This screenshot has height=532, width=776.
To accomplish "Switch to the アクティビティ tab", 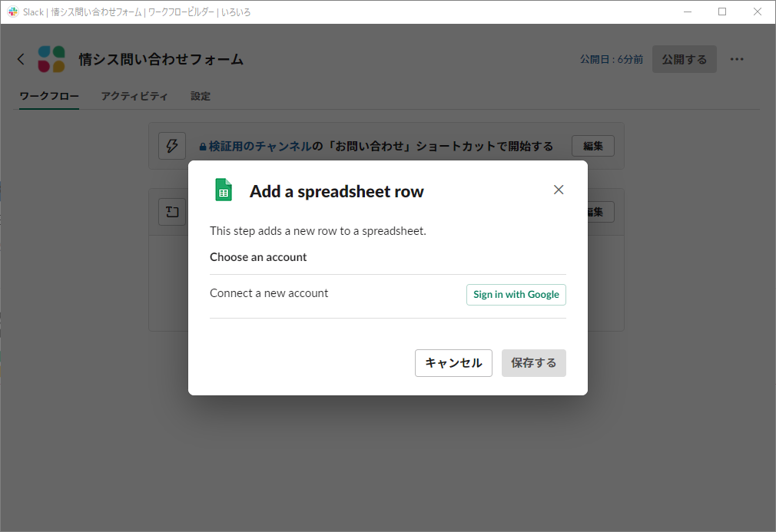I will (x=132, y=96).
